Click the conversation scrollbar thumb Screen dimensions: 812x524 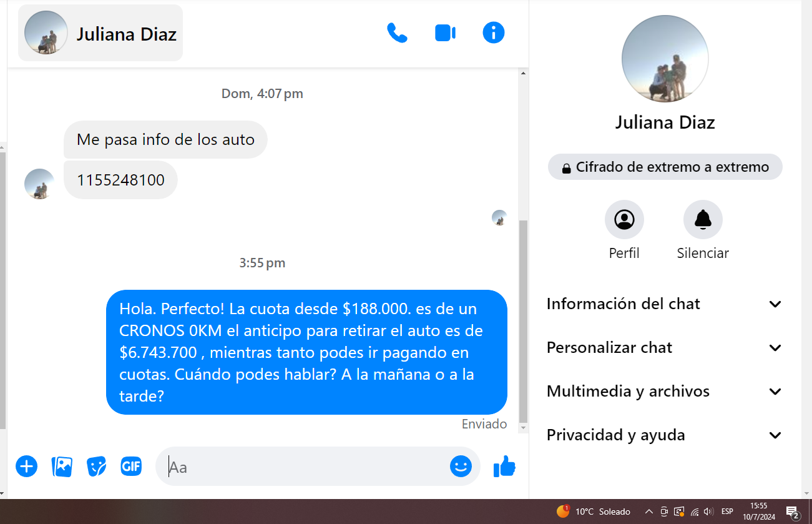click(x=523, y=321)
